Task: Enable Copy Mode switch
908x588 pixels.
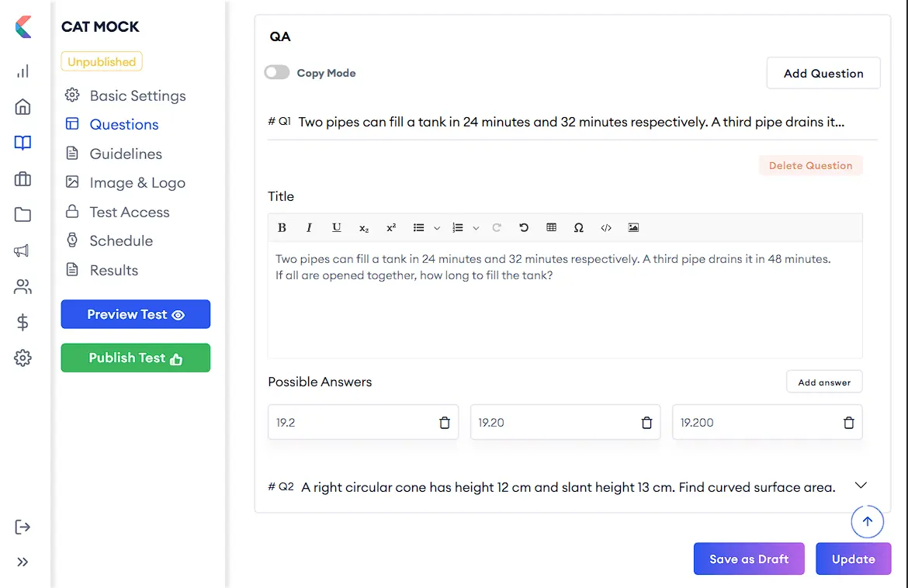Action: tap(276, 73)
